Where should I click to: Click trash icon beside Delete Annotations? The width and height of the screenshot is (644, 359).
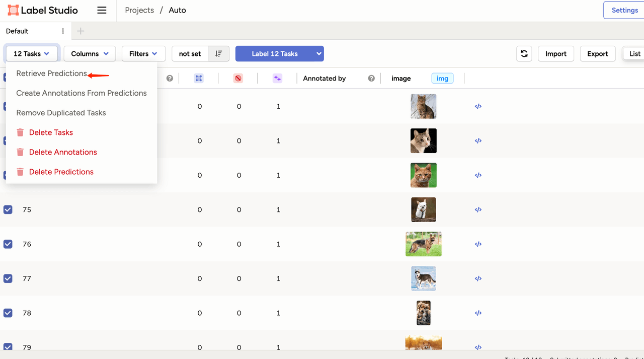point(20,152)
